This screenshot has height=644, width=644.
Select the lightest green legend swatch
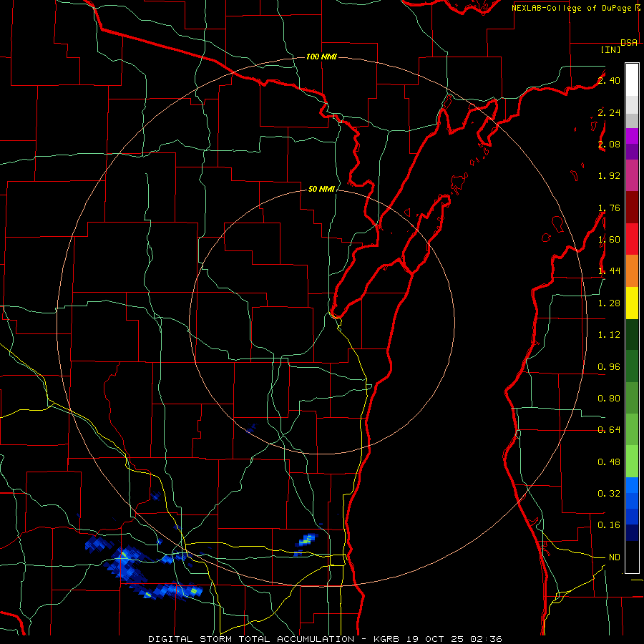(632, 462)
